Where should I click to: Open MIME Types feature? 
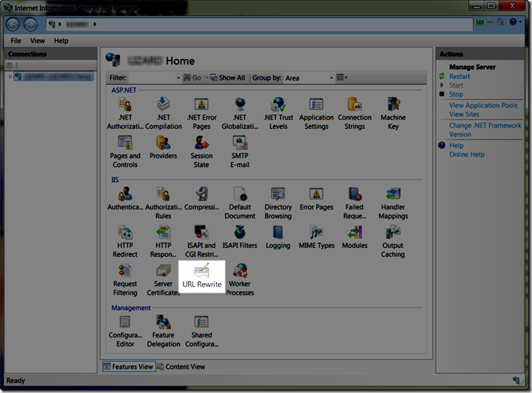click(316, 237)
